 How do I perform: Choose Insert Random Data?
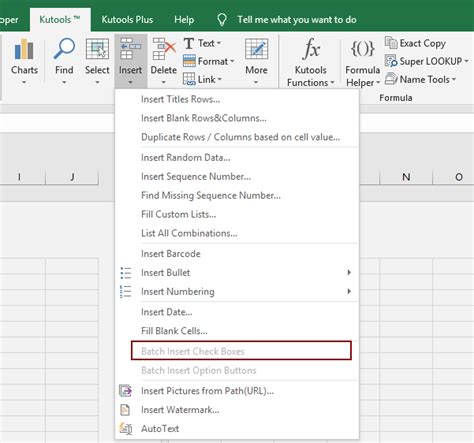pos(237,157)
